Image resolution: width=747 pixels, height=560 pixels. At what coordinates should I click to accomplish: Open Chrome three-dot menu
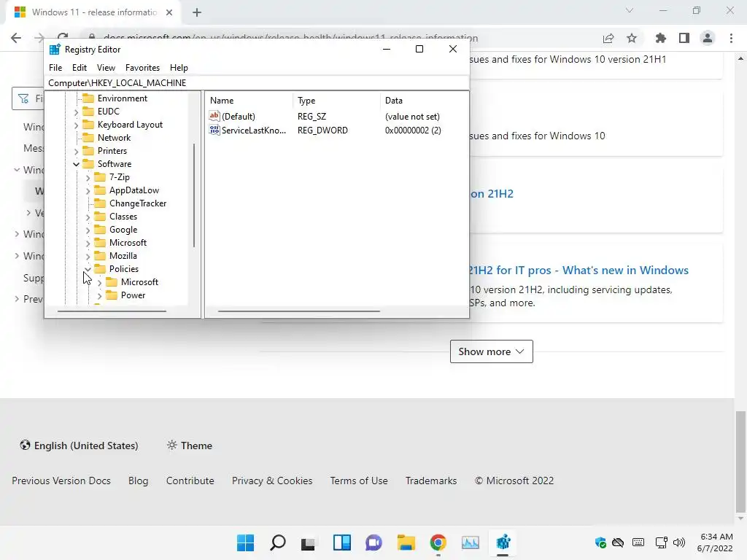(731, 38)
